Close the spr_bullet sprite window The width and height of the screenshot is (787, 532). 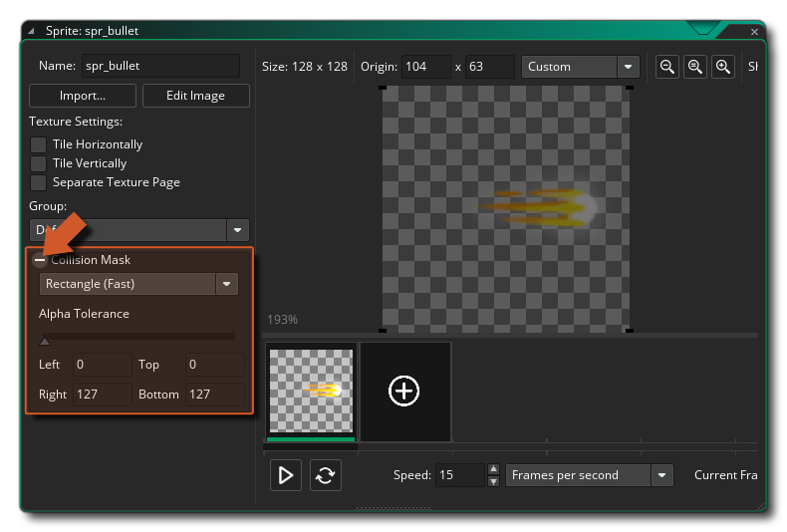click(x=754, y=32)
